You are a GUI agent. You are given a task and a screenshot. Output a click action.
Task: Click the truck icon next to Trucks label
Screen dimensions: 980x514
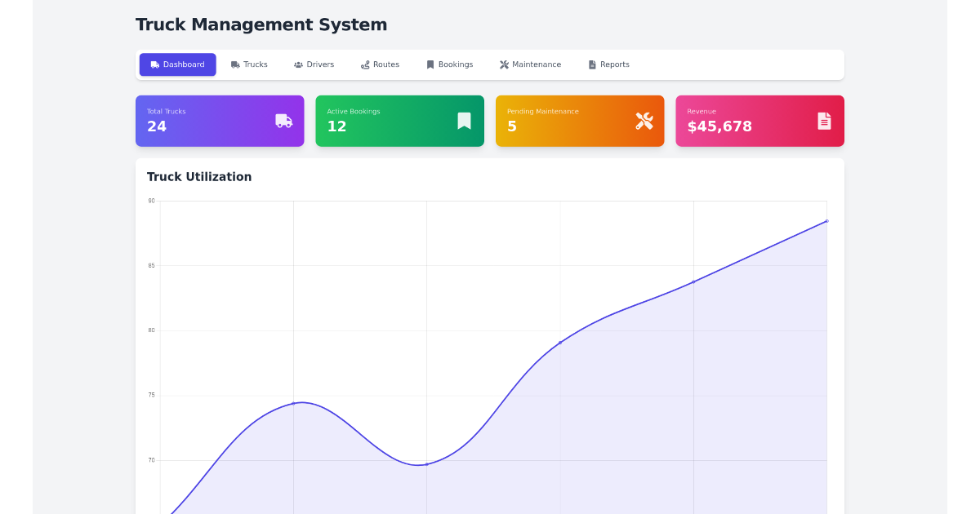pyautogui.click(x=234, y=64)
